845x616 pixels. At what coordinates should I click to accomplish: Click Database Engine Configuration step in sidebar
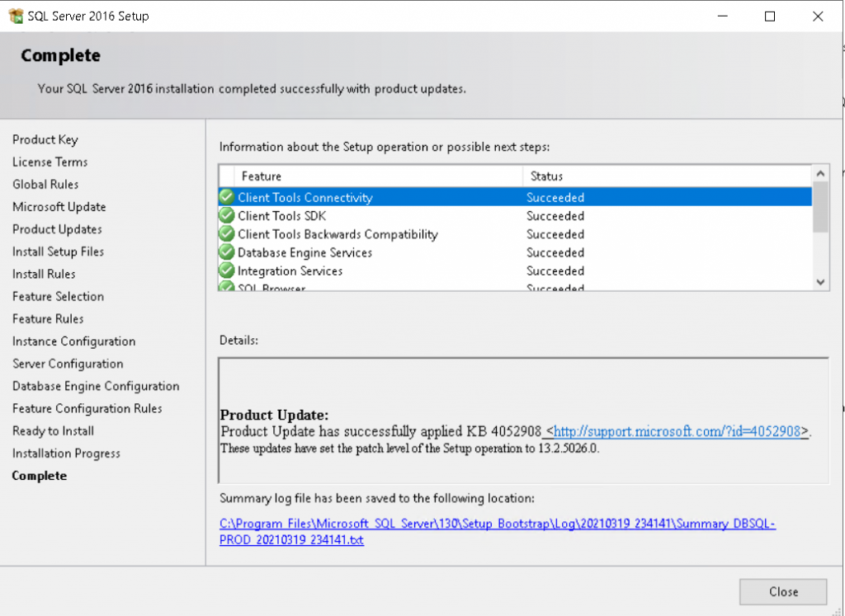tap(96, 386)
